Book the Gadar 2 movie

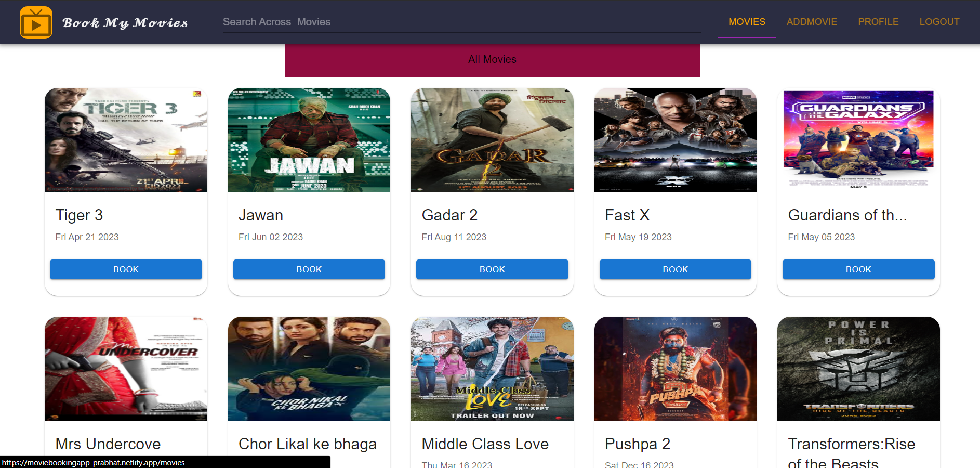(x=492, y=269)
